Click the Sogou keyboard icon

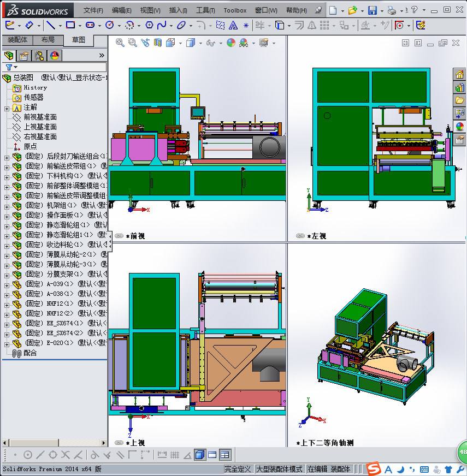tap(424, 469)
